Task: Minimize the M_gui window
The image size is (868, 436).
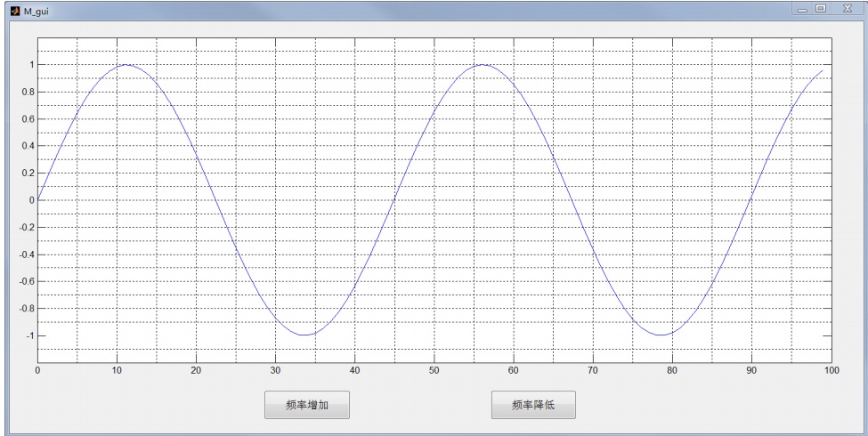Action: coord(803,9)
